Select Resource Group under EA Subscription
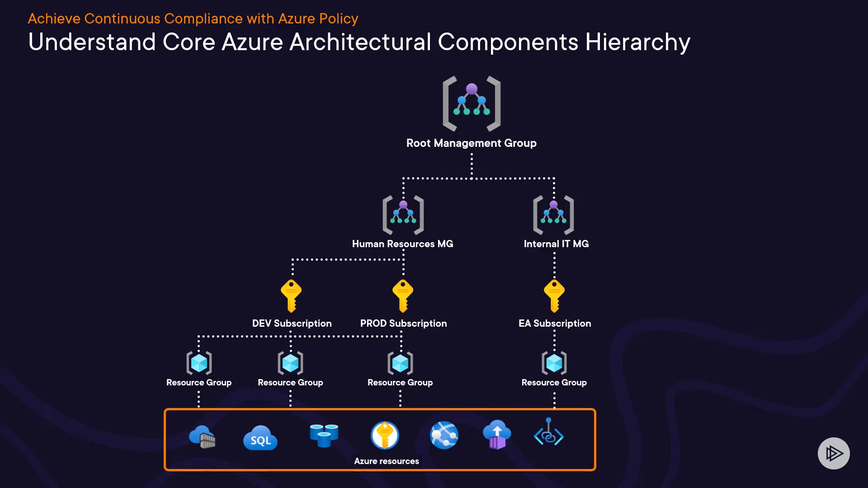 (x=554, y=363)
